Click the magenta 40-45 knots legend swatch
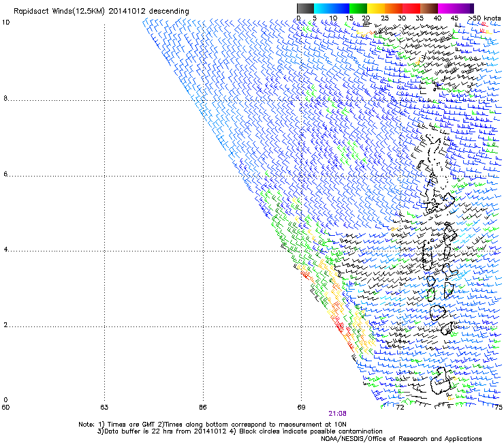The width and height of the screenshot is (504, 443). 447,8
